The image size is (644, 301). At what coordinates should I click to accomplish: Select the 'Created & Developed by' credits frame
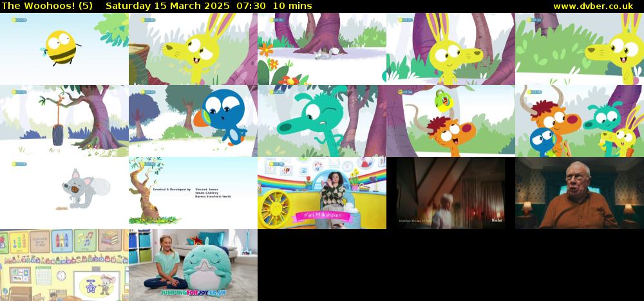tap(193, 193)
